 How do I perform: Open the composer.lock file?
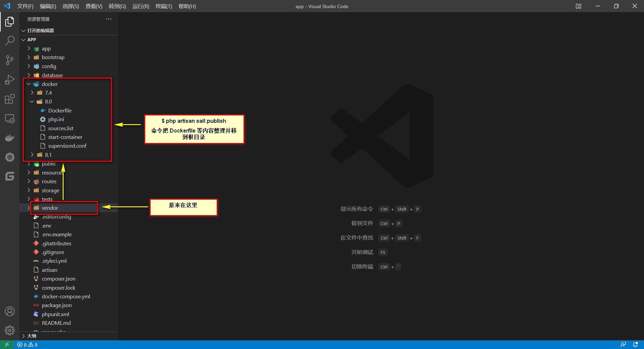pos(69,288)
